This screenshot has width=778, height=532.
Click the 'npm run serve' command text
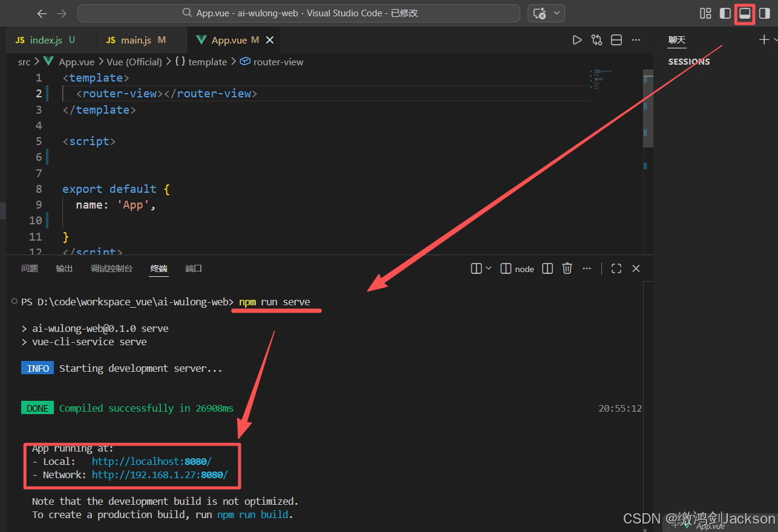pos(275,302)
